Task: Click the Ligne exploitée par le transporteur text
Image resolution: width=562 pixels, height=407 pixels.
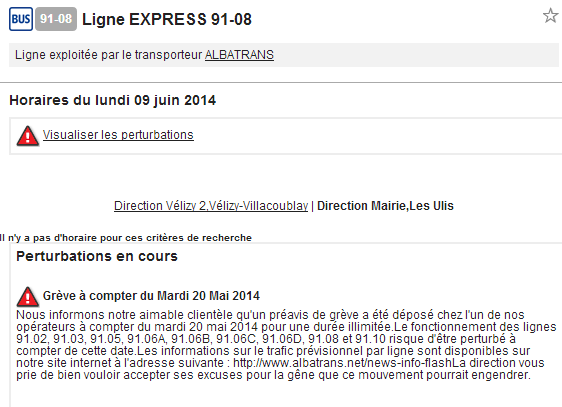Action: click(x=109, y=55)
